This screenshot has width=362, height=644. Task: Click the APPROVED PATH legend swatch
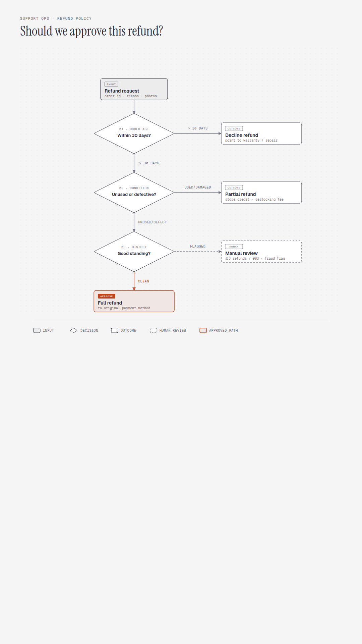tap(203, 330)
